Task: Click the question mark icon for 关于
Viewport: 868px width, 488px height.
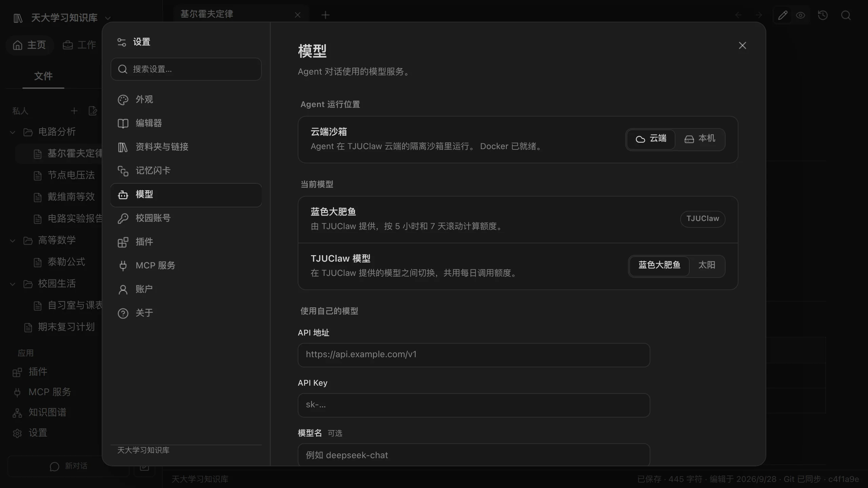Action: click(x=123, y=313)
